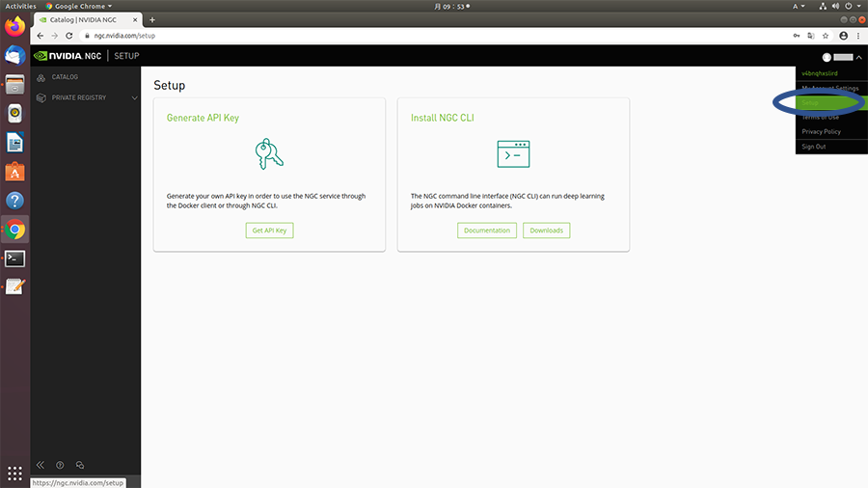Select the Catalog | NVIDIA NGC tab
Viewport: 868px width, 488px height.
coord(88,20)
